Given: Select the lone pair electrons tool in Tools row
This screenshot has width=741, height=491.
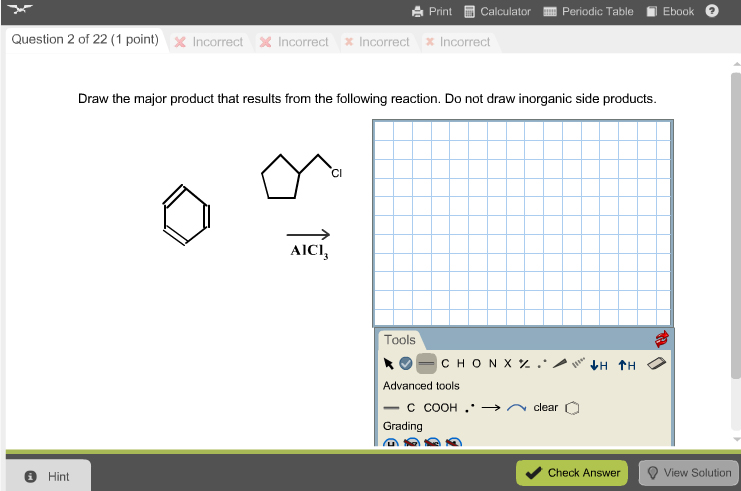Looking at the screenshot, I should [542, 364].
